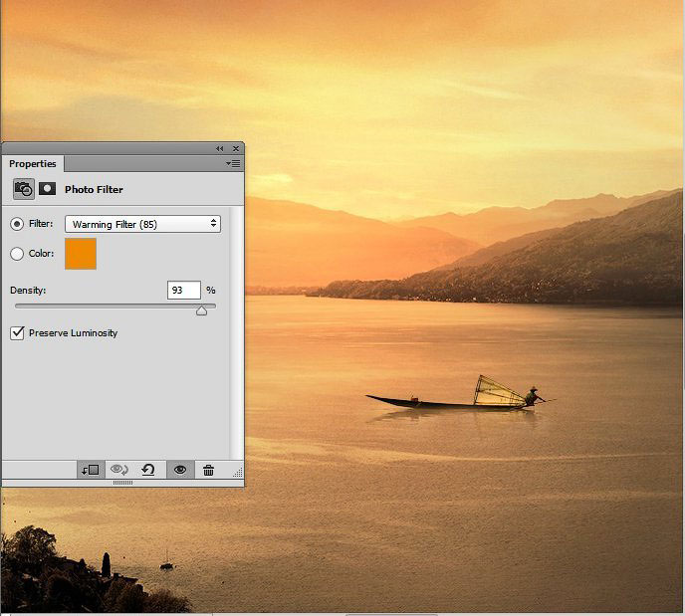Click the Photo Filter adjustment icon
The width and height of the screenshot is (685, 616).
24,189
